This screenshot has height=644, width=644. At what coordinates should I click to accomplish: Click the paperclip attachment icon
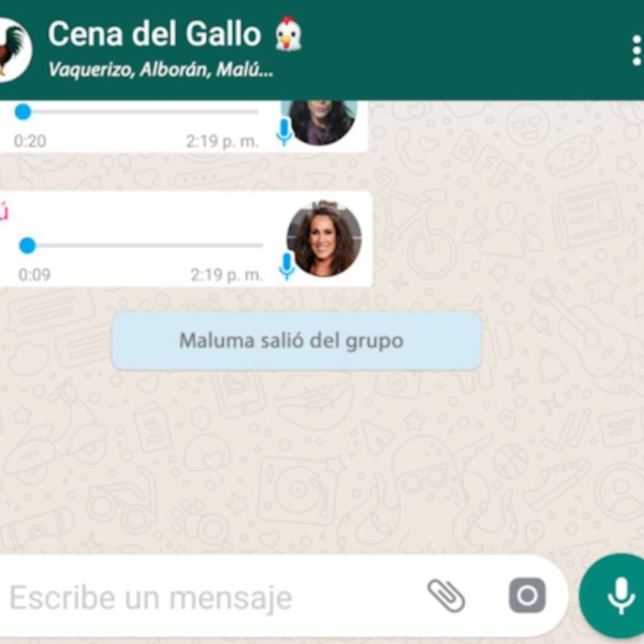[x=446, y=596]
